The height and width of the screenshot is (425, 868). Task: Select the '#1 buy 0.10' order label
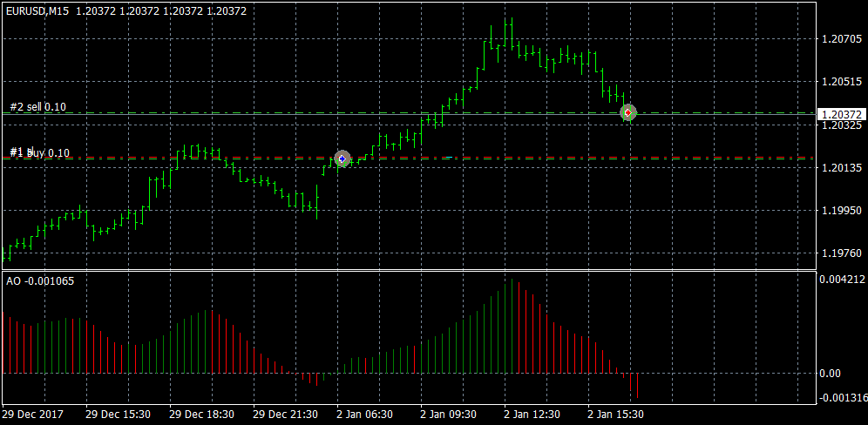[x=40, y=152]
